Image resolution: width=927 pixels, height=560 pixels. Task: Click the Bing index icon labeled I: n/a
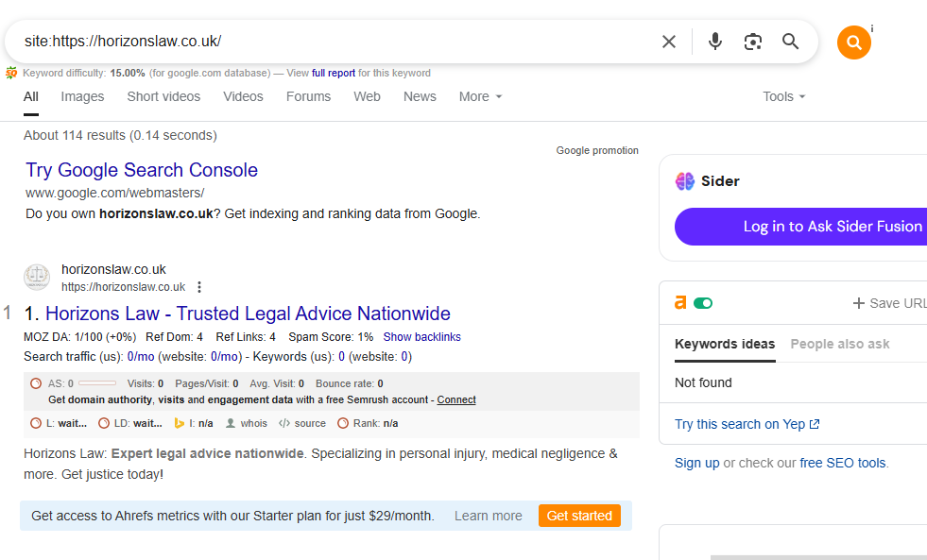point(180,424)
